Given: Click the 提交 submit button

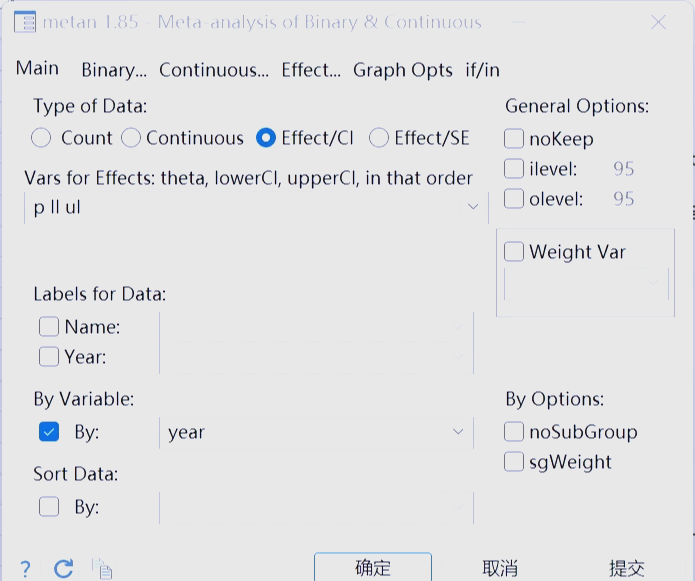Looking at the screenshot, I should pos(627,568).
